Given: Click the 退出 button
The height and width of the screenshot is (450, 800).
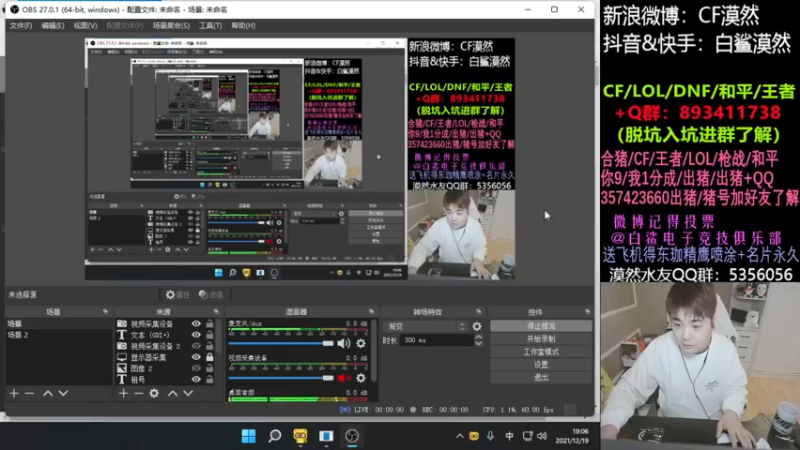Looking at the screenshot, I should (541, 378).
